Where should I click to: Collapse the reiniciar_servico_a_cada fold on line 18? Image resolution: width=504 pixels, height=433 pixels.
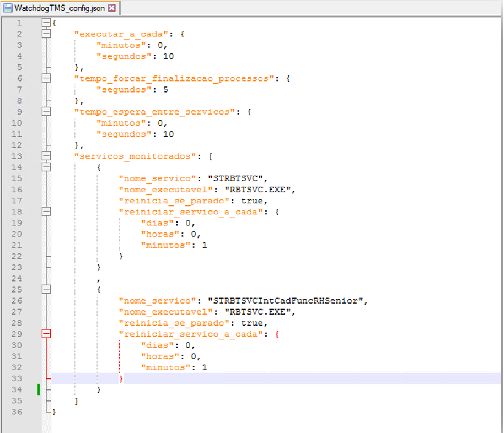coord(46,212)
